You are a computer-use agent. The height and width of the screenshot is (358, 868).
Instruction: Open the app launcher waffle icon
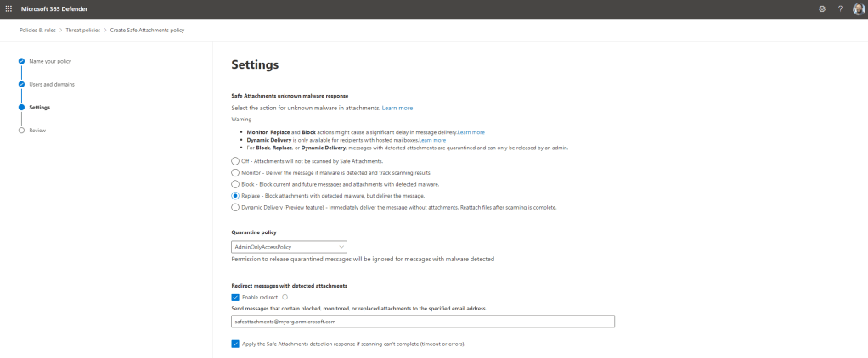click(8, 8)
